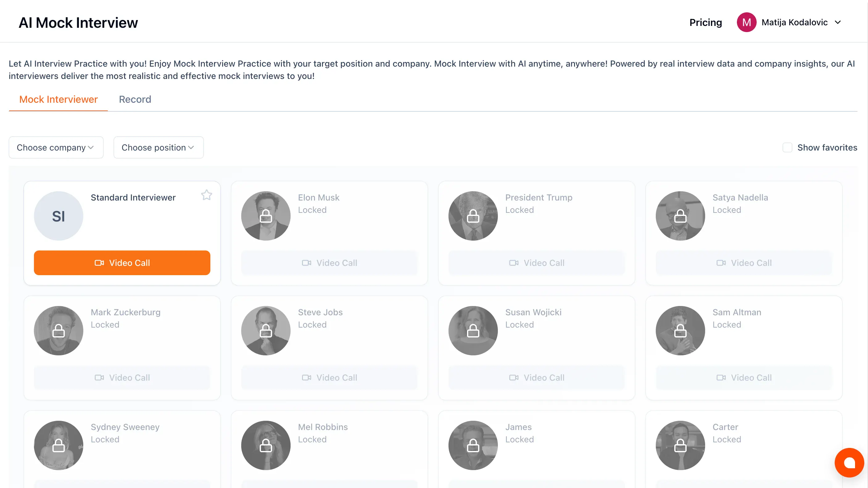Click lock icon on Sam Altman avatar
Viewport: 868px width, 488px height.
coord(680,331)
